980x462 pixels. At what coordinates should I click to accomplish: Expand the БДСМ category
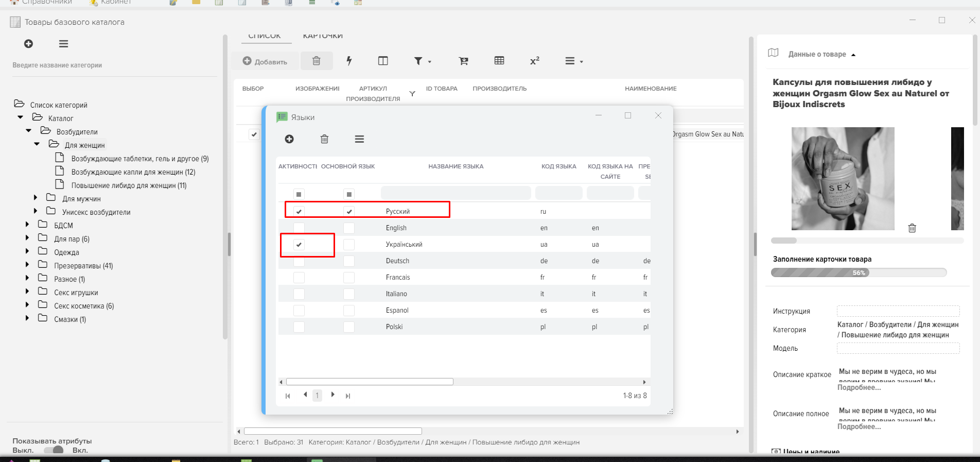pos(27,225)
